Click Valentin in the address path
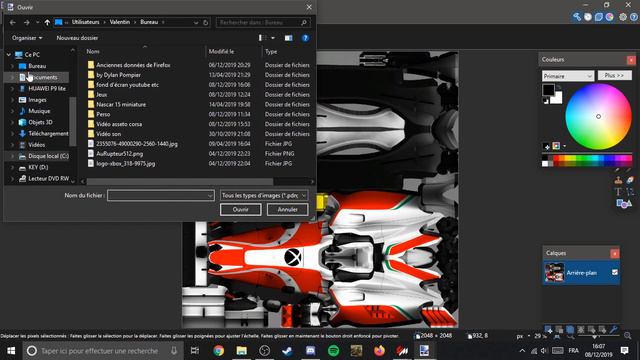Image resolution: width=640 pixels, height=360 pixels. (120, 22)
